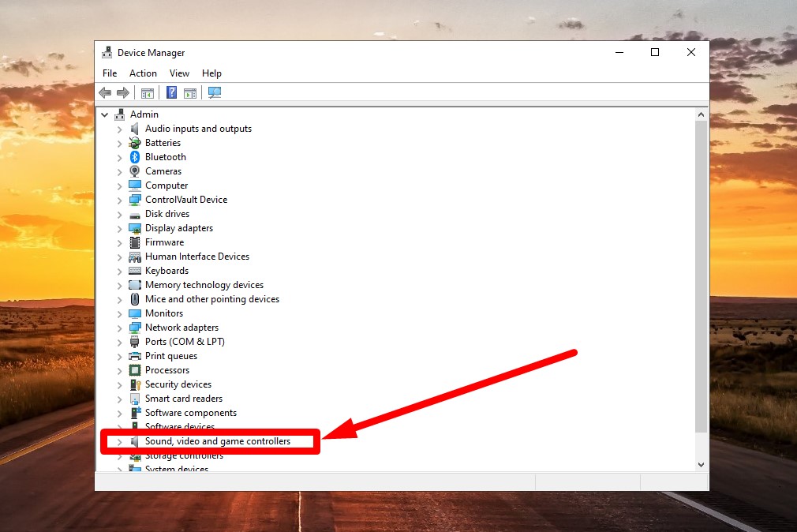This screenshot has height=532, width=797.
Task: Click the Print queues printer icon
Action: (x=135, y=356)
